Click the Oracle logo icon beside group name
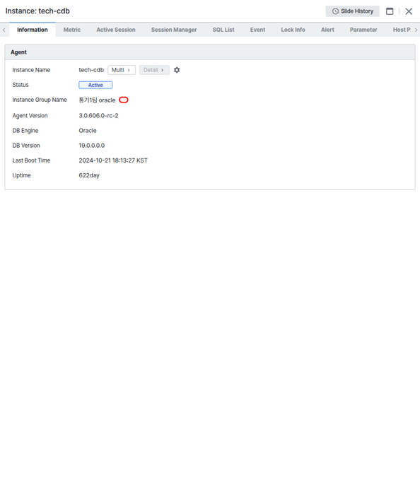Viewport: 420px width, 504px height. point(124,100)
